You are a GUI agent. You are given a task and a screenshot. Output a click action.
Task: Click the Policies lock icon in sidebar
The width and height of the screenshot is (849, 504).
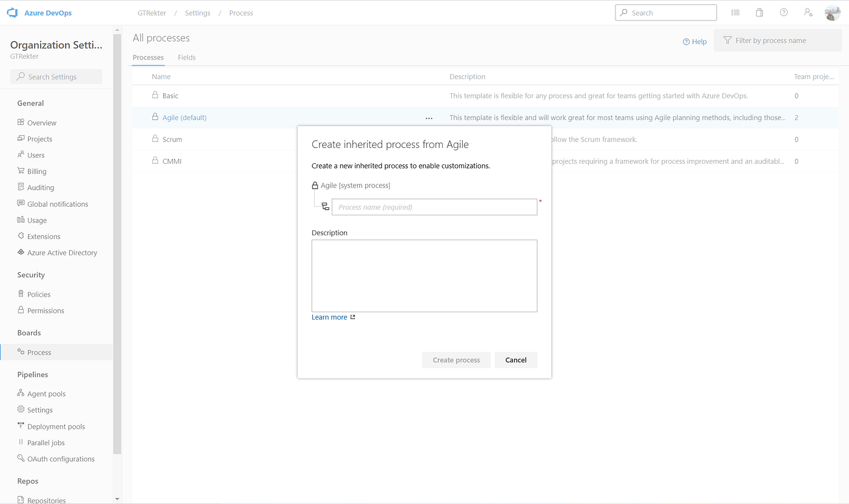[21, 294]
